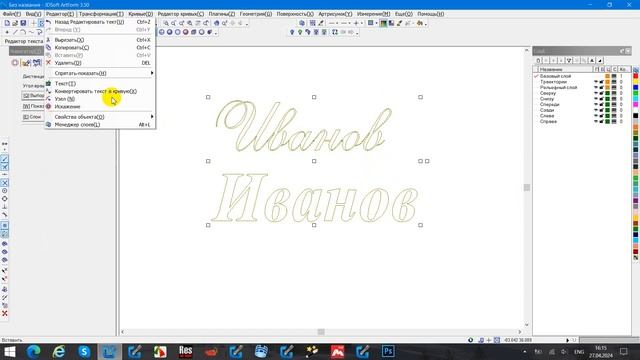Toggle eye visibility for Слева layer
The height and width of the screenshot is (360, 640).
point(596,116)
